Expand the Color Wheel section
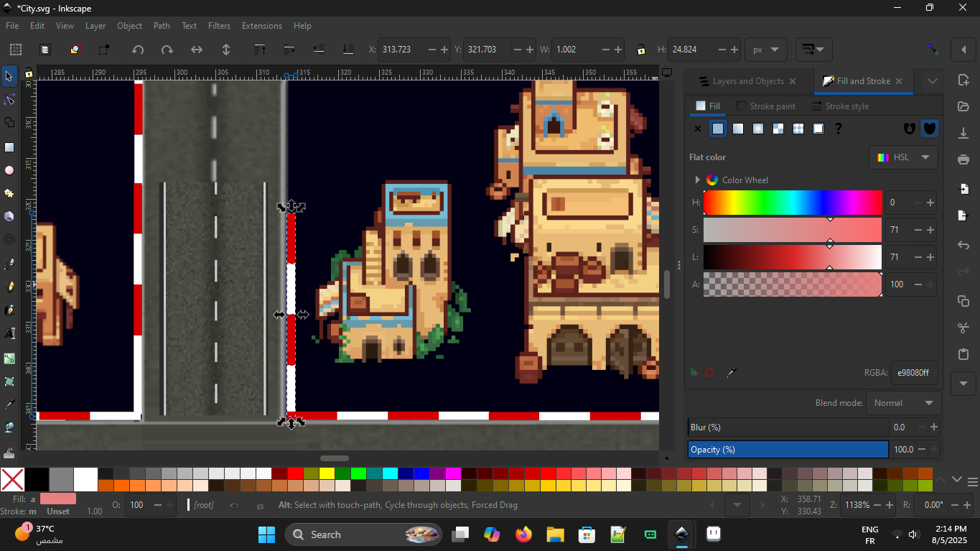This screenshot has width=980, height=551. point(697,180)
